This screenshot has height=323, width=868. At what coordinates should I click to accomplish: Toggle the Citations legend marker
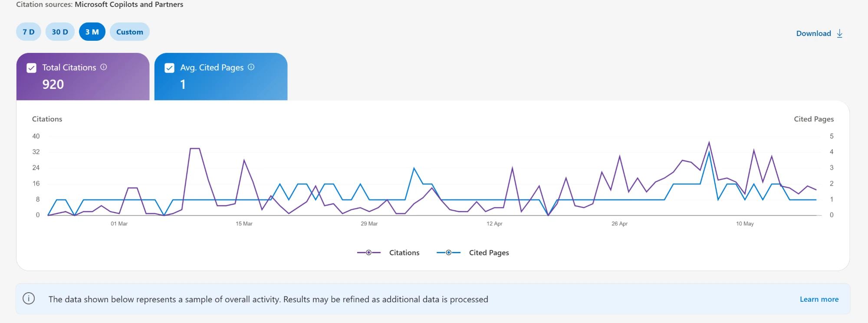pos(368,252)
